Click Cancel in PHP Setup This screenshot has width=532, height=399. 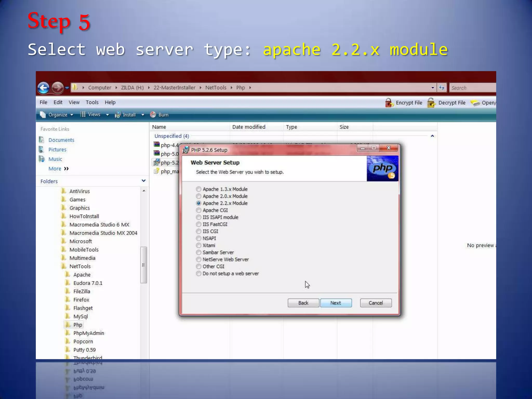pos(376,303)
